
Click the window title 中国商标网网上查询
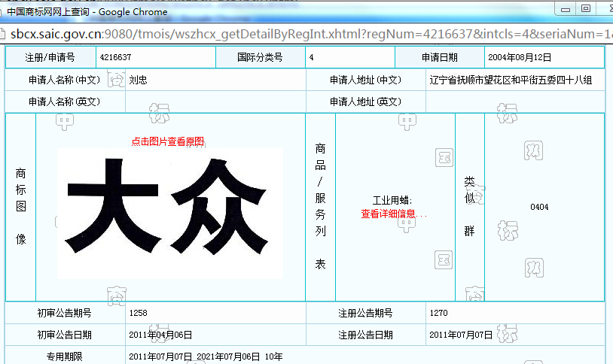48,12
